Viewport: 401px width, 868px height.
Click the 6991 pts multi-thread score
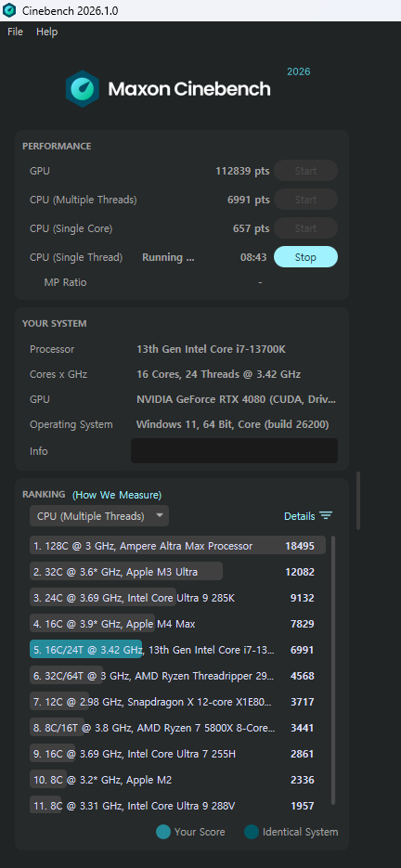tap(249, 200)
